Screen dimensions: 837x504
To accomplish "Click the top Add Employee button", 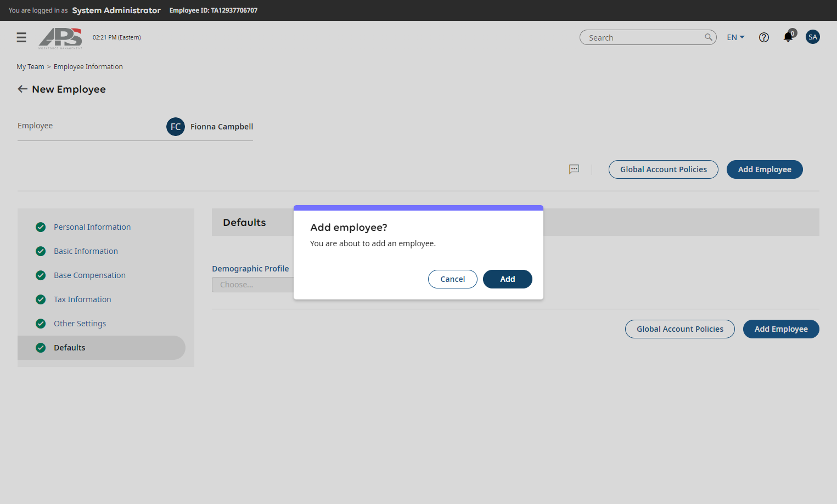I will [x=765, y=169].
